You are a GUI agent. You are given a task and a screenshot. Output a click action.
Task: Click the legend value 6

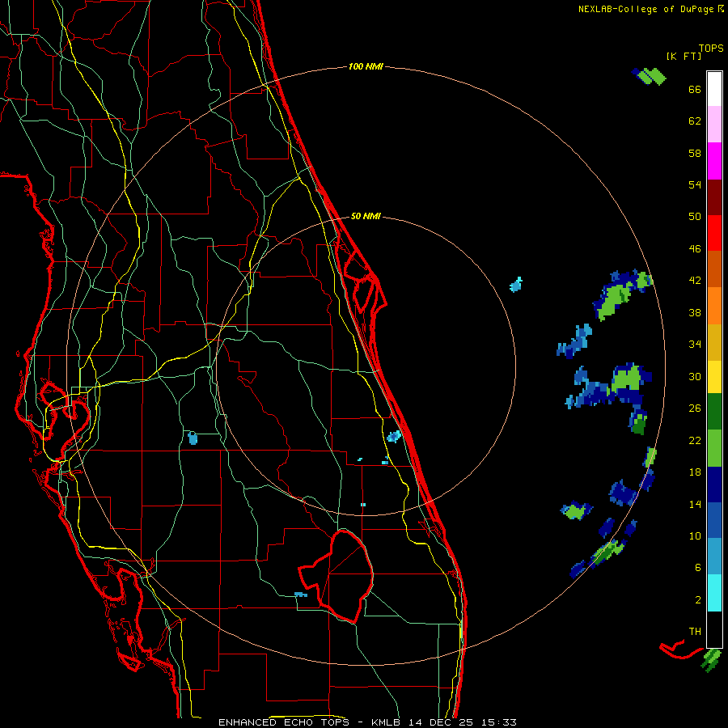[698, 568]
